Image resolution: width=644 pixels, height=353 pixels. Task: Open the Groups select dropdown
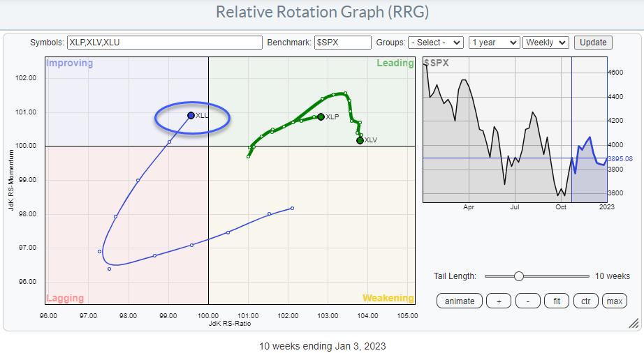(436, 43)
